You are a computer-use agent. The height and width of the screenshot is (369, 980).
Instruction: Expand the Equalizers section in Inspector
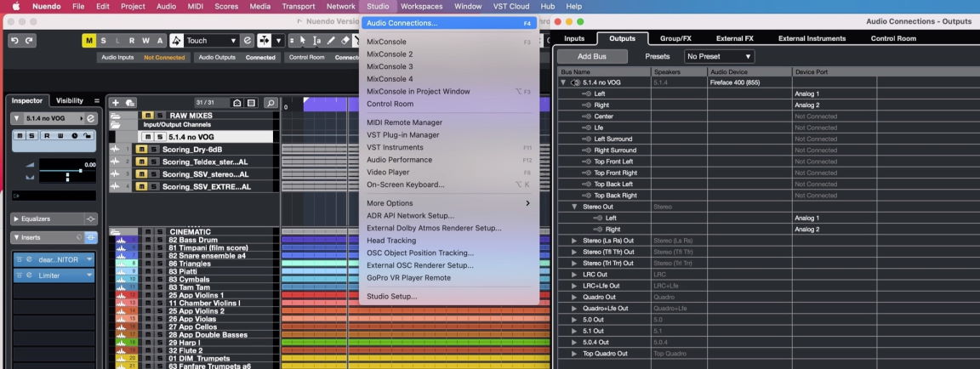15,219
